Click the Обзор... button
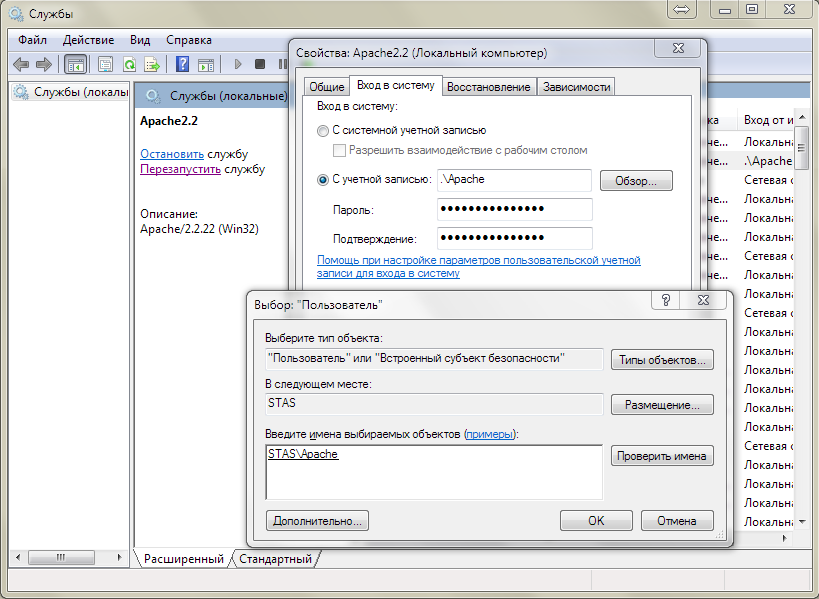 pyautogui.click(x=636, y=181)
